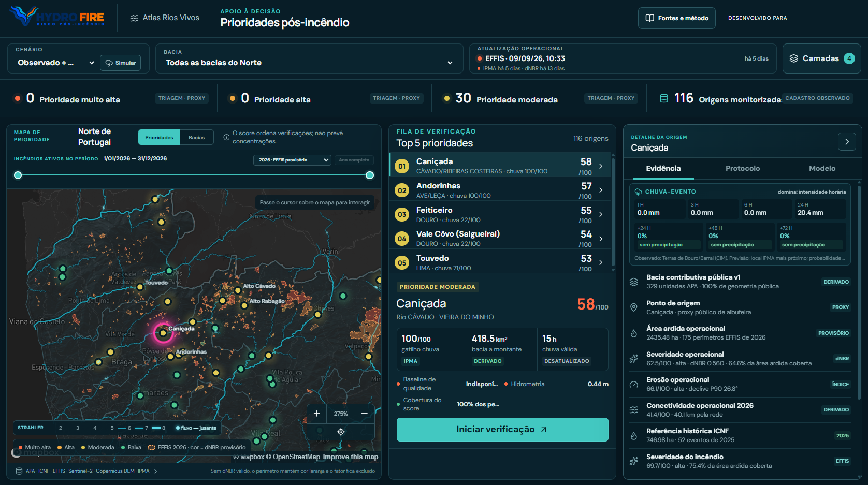Click the Chuva-evento rain cloud icon

pos(639,192)
